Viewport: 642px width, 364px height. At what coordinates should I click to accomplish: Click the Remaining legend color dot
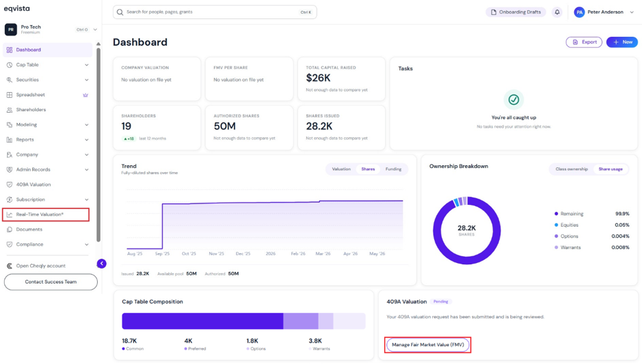[556, 214]
